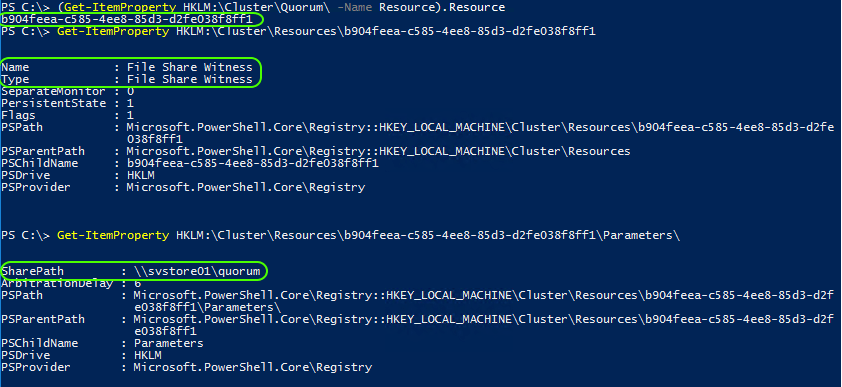Click the PSChildName GUID value in the first output
The width and height of the screenshot is (842, 387).
(253, 163)
